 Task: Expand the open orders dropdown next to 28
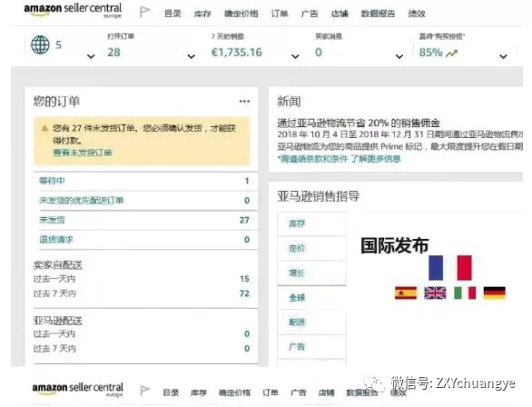tap(192, 56)
